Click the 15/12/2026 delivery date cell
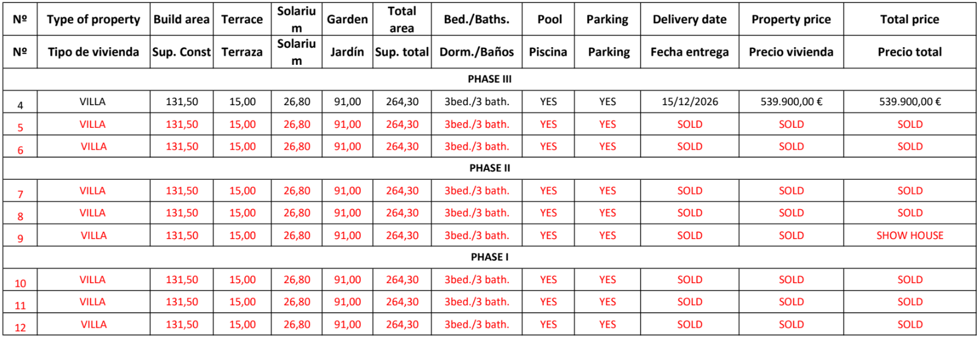Image resolution: width=980 pixels, height=337 pixels. (x=689, y=102)
